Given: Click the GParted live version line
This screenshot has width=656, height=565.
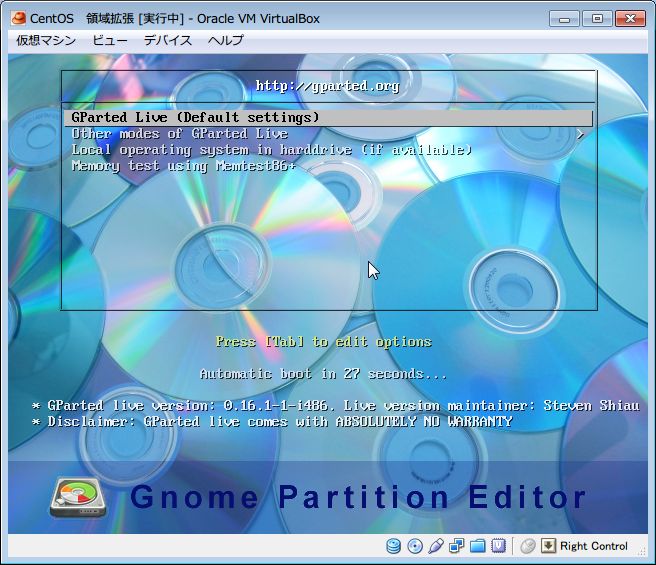Looking at the screenshot, I should 336,406.
